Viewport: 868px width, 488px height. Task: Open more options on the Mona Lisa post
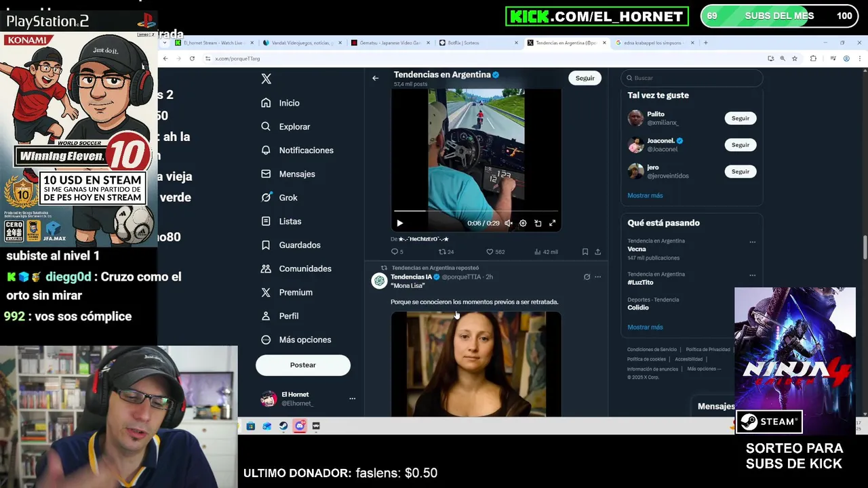coord(597,277)
